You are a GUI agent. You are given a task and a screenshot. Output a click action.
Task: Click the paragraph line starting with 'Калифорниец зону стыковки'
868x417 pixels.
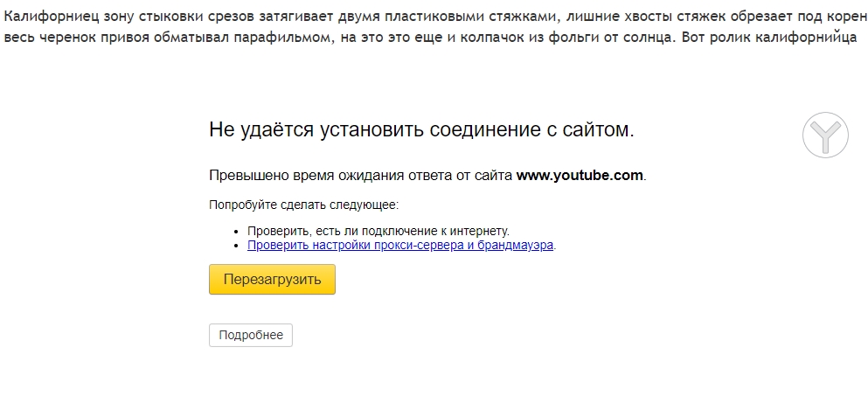[434, 16]
